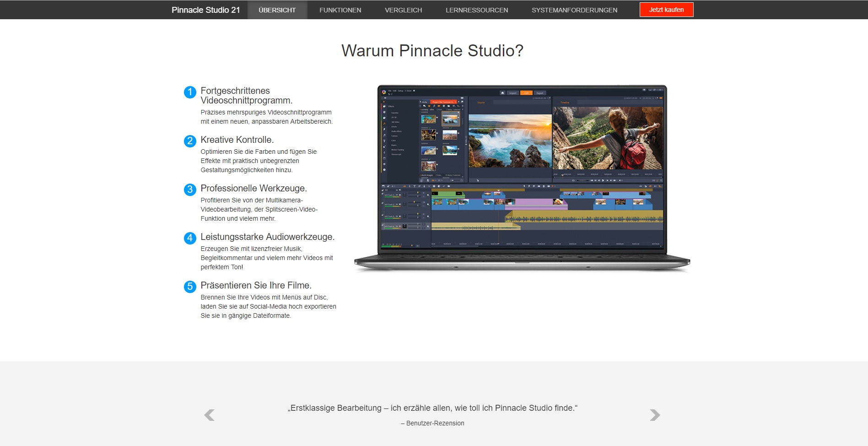Click the Kreative Kontrolle heading
The width and height of the screenshot is (868, 446).
point(237,140)
